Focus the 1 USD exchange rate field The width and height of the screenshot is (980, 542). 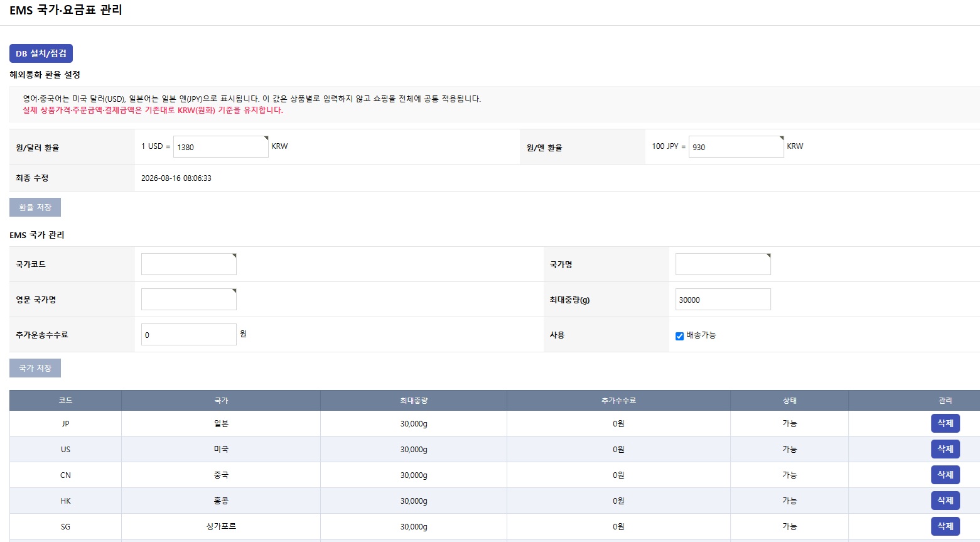tap(220, 147)
